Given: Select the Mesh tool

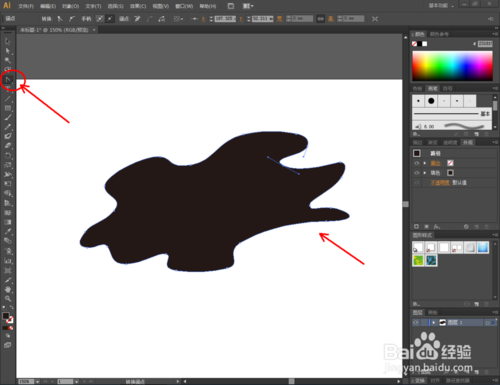Looking at the screenshot, I should click(x=8, y=213).
